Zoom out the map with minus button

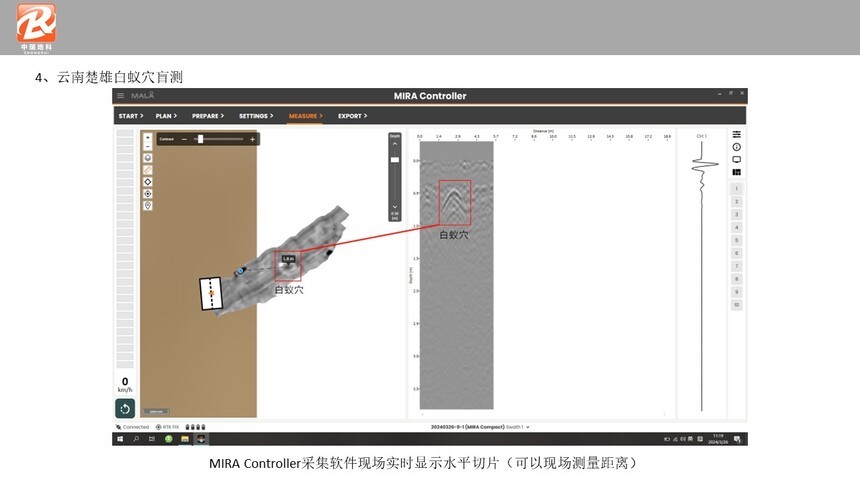point(148,146)
